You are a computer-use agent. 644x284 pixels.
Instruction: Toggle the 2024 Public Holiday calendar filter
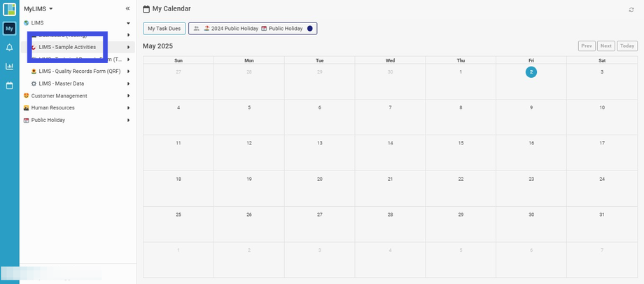[x=235, y=28]
